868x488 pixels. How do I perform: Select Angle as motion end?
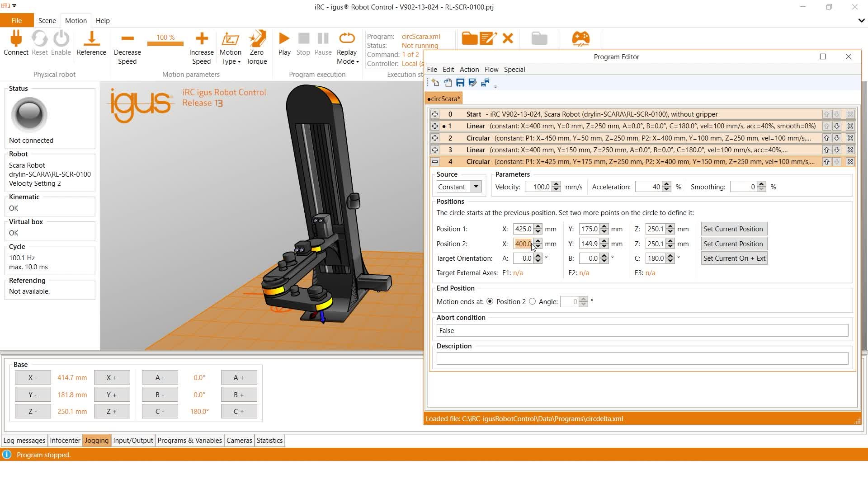click(x=533, y=301)
